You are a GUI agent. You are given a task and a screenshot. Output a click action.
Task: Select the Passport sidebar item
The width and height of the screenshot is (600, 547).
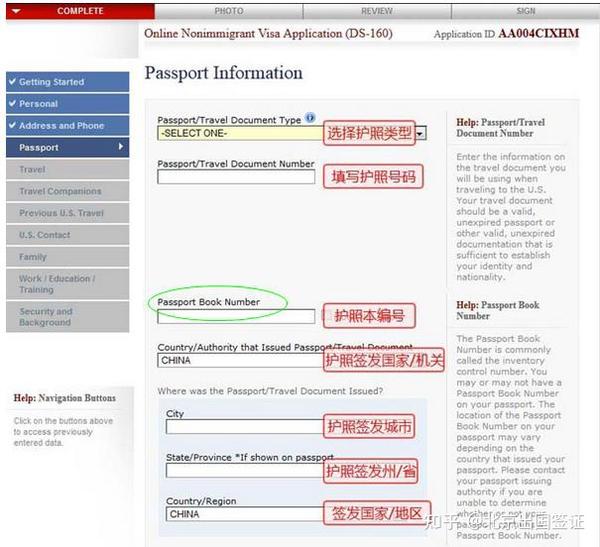(x=68, y=147)
